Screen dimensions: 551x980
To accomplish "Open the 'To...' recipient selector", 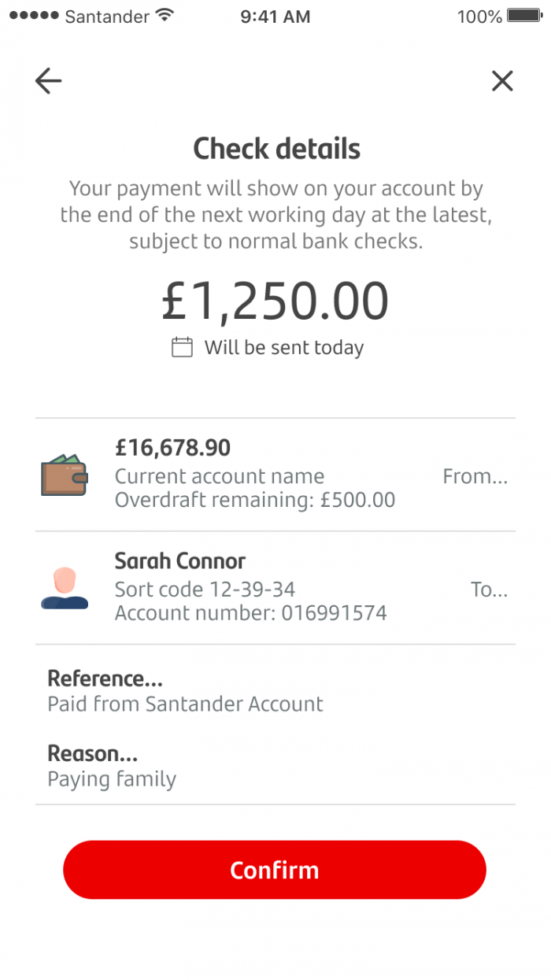I will click(489, 590).
